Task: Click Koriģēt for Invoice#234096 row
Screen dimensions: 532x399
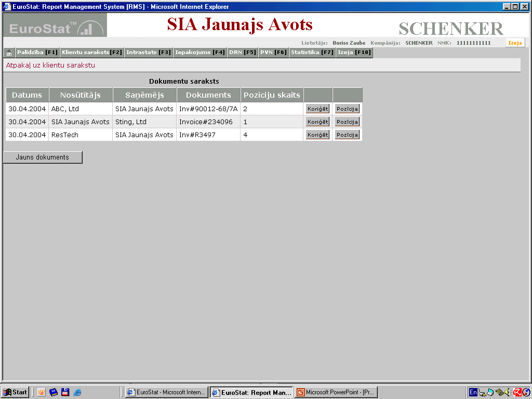Action: 317,122
